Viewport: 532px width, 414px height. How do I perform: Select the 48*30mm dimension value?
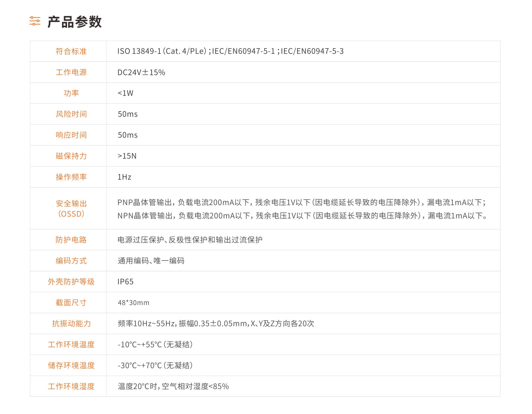click(x=133, y=303)
